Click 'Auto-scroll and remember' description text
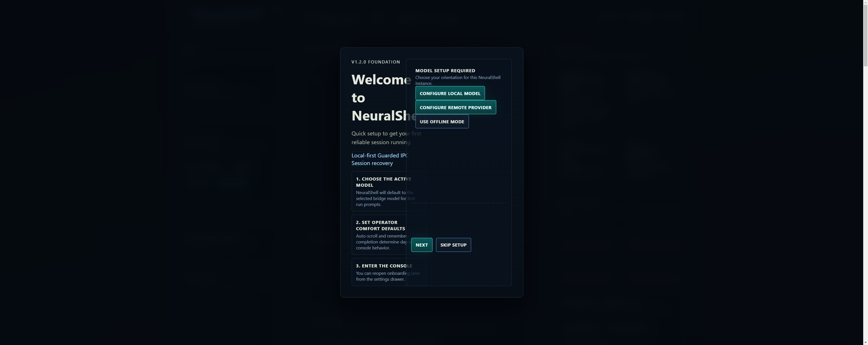868x345 pixels. pyautogui.click(x=384, y=242)
